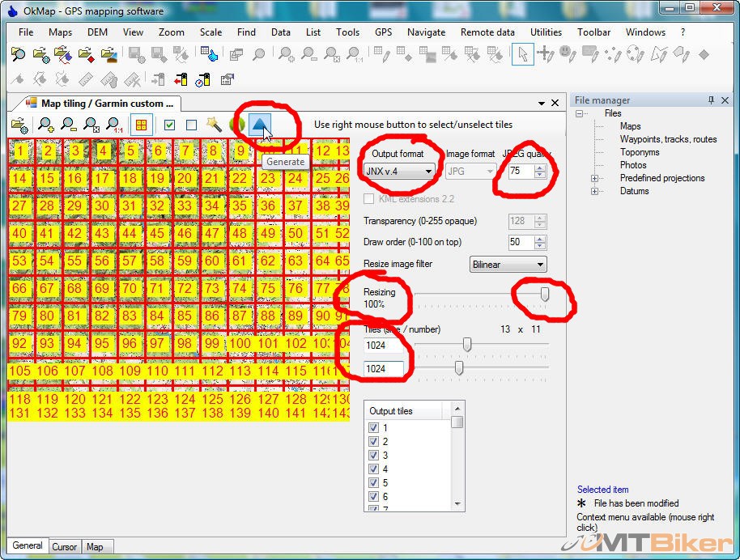Open the Utilities menu
740x560 pixels.
(x=546, y=32)
